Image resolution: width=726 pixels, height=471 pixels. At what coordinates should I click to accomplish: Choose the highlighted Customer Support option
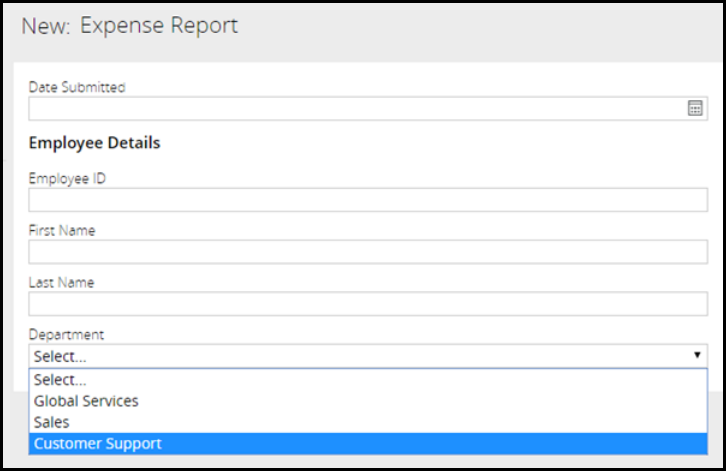click(x=97, y=443)
